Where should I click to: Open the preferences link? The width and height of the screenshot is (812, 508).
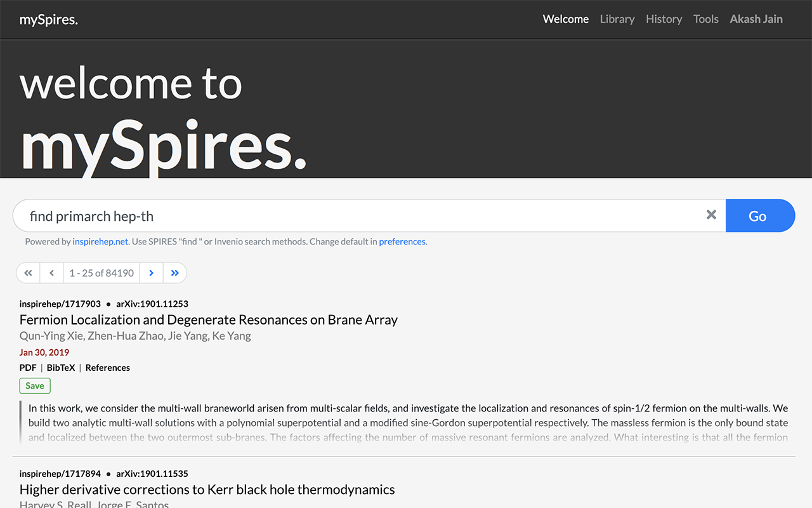tap(402, 242)
